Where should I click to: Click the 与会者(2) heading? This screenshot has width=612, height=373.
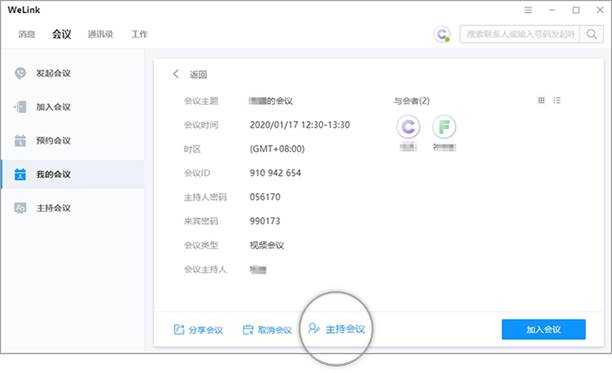point(411,101)
